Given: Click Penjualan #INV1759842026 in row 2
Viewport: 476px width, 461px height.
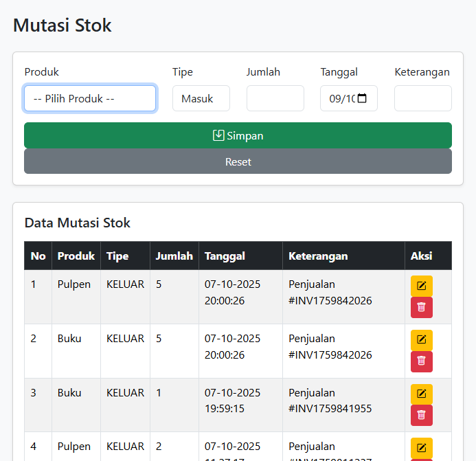Looking at the screenshot, I should [x=330, y=346].
